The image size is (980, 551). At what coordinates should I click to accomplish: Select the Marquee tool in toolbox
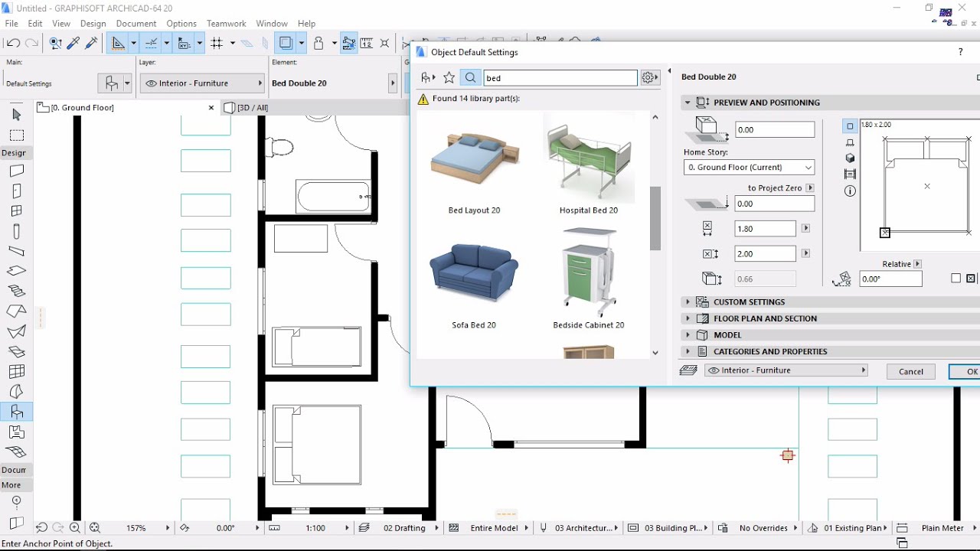tap(16, 135)
